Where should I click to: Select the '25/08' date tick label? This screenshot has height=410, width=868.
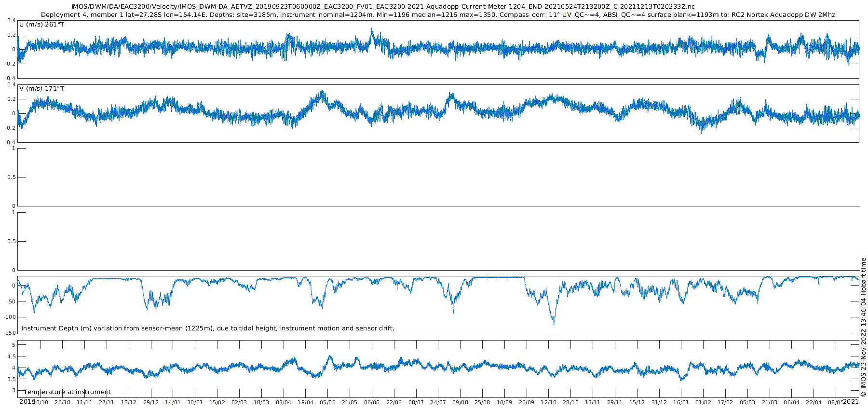click(x=483, y=402)
